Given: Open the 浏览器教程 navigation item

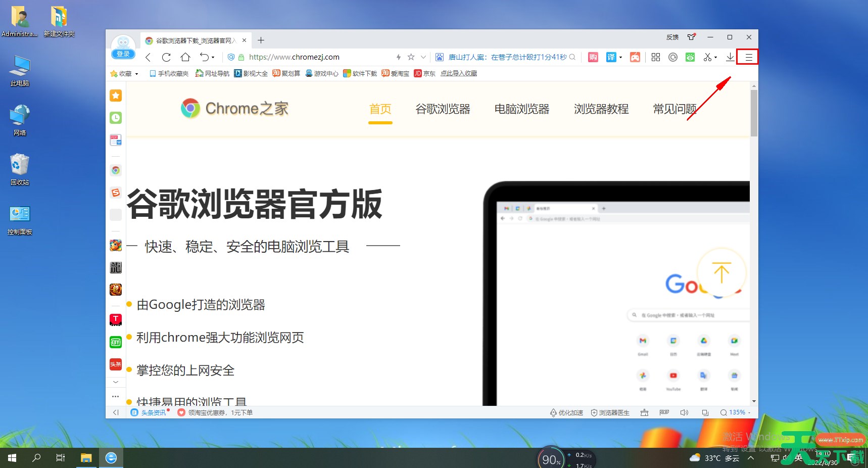Looking at the screenshot, I should (601, 109).
